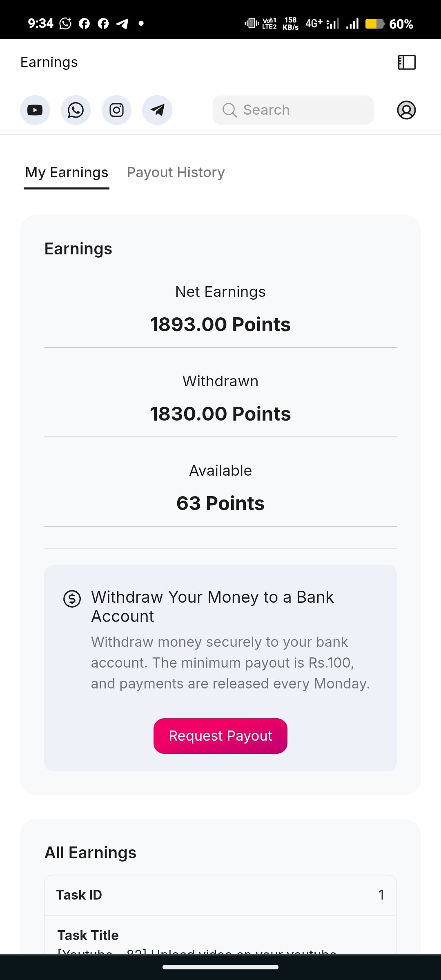
Task: Tap the Net Earnings 1893.00 Points value
Action: [220, 325]
